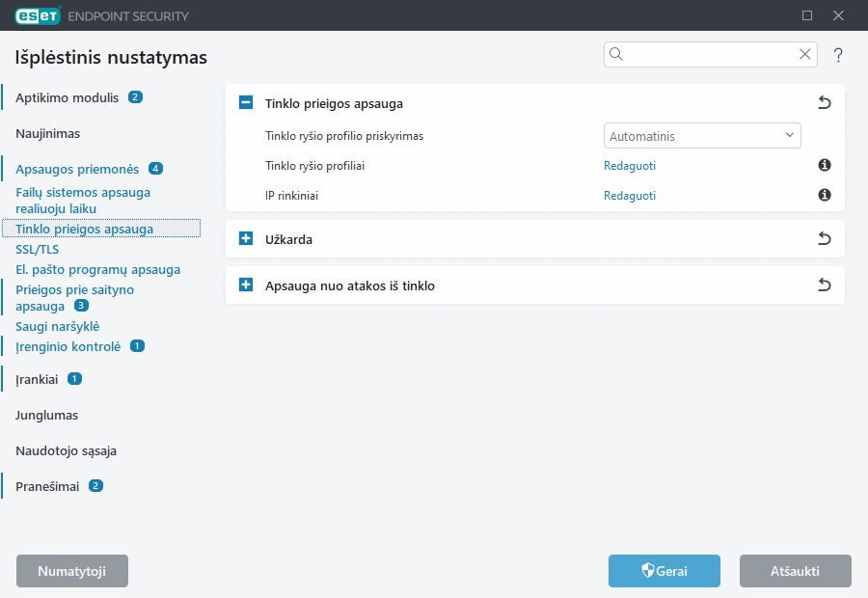Image resolution: width=868 pixels, height=598 pixels.
Task: Collapse the Tinklo prieigos apsauga section
Action: click(246, 102)
